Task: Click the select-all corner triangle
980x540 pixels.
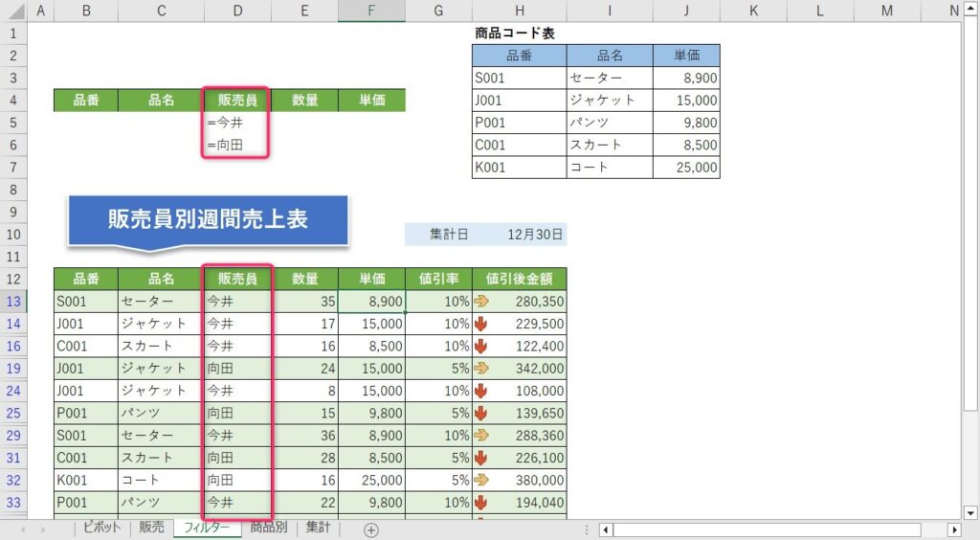Action: tap(13, 11)
